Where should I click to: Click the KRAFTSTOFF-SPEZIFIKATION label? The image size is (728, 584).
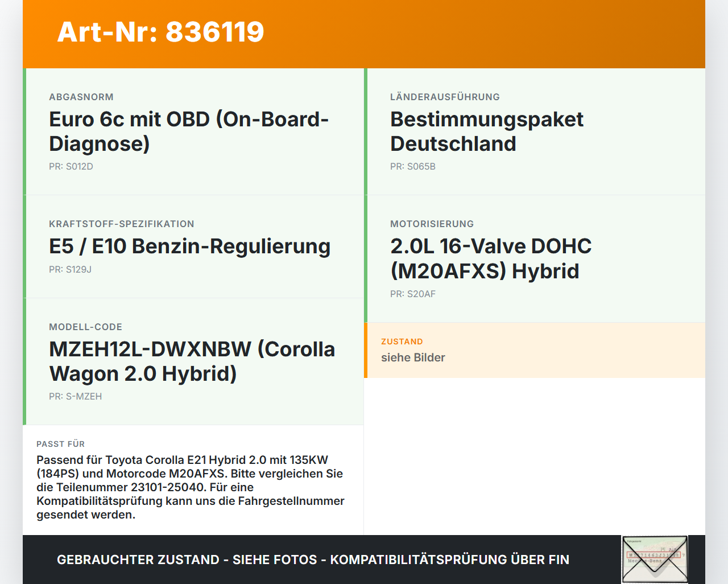122,224
